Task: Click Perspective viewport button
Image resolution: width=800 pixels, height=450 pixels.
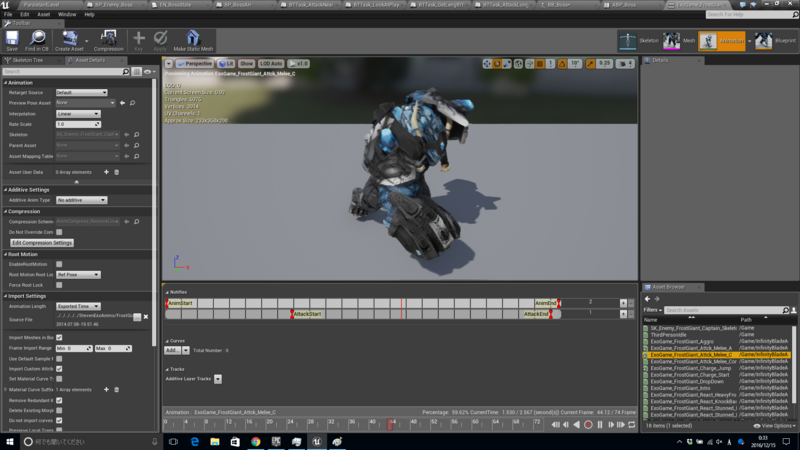Action: point(194,64)
